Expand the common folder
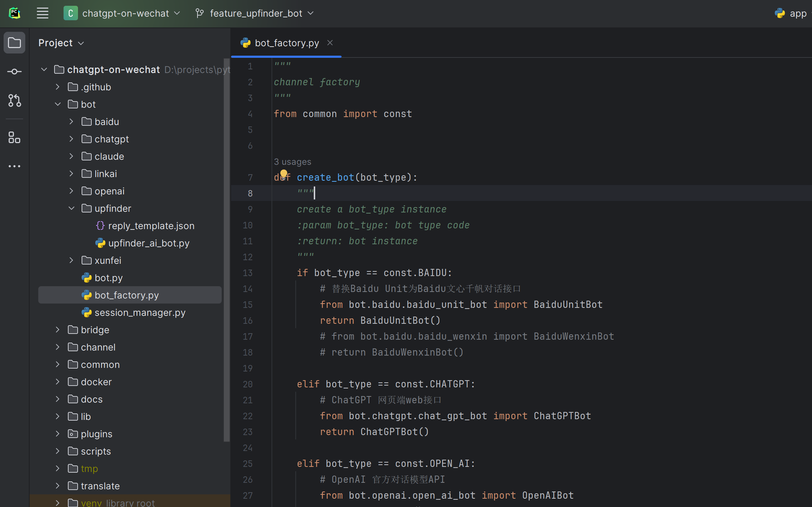 coord(58,364)
